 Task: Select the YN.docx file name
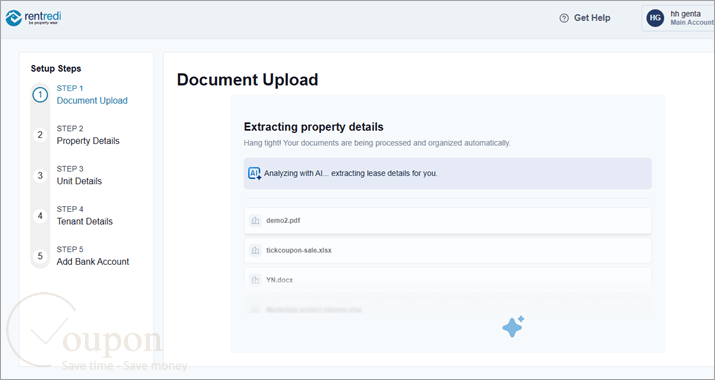point(280,280)
